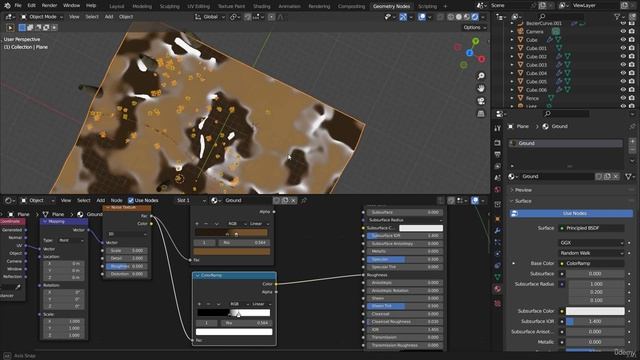Open the Window menu
This screenshot has height=360, width=640.
71,6
